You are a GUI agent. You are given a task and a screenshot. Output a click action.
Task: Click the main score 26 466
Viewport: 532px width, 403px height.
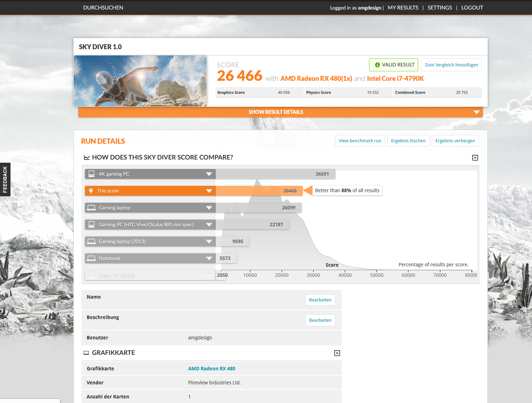[x=239, y=76]
